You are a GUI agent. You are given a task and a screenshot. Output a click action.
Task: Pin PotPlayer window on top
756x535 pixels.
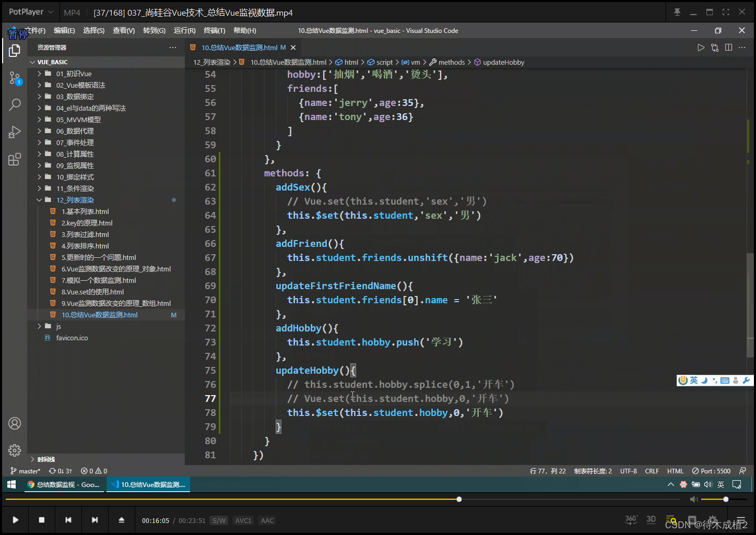pyautogui.click(x=677, y=12)
